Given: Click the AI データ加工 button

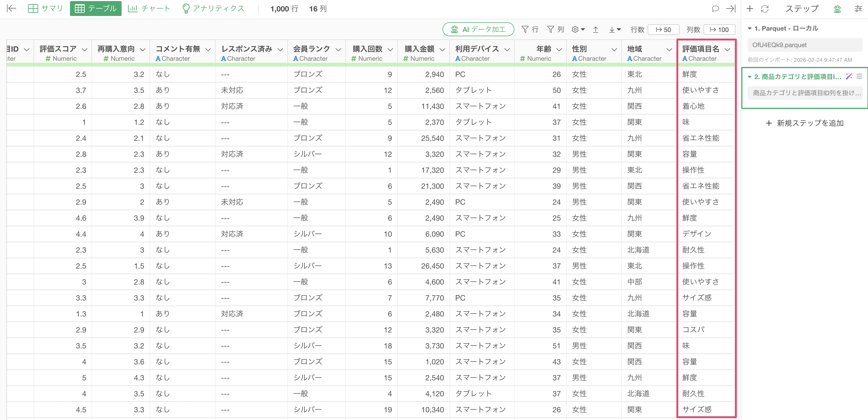Looking at the screenshot, I should tap(478, 29).
